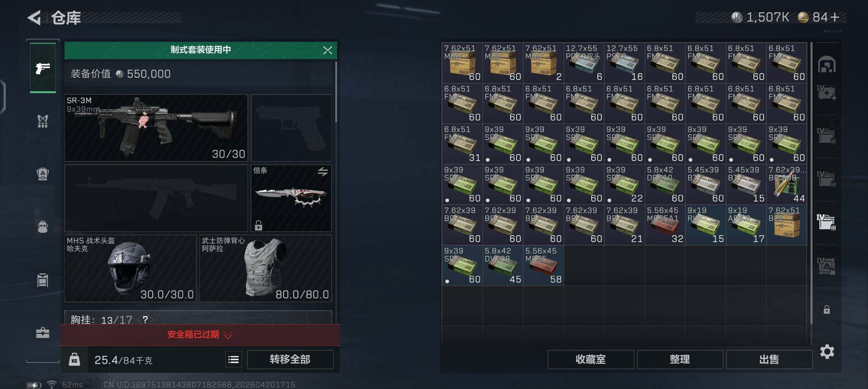Open the briefcase tab in left sidebar
The width and height of the screenshot is (868, 389).
click(43, 332)
